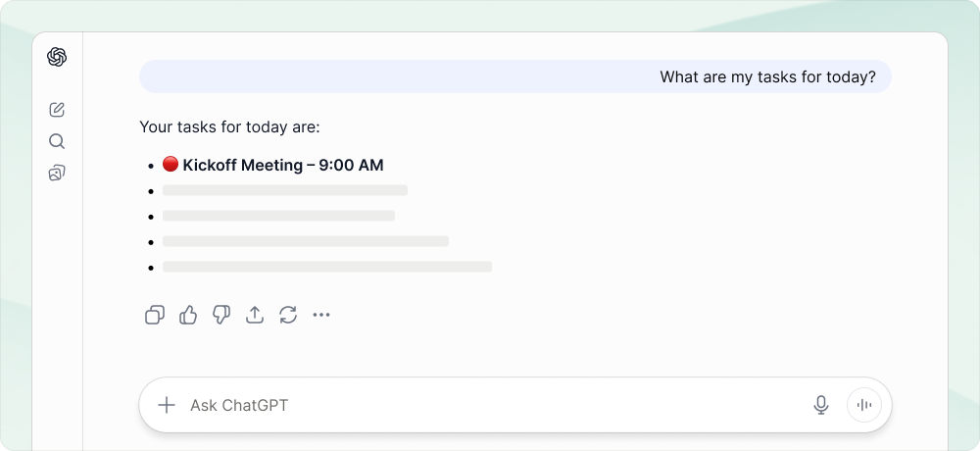Click the longest placeholder bar in the list

(327, 267)
